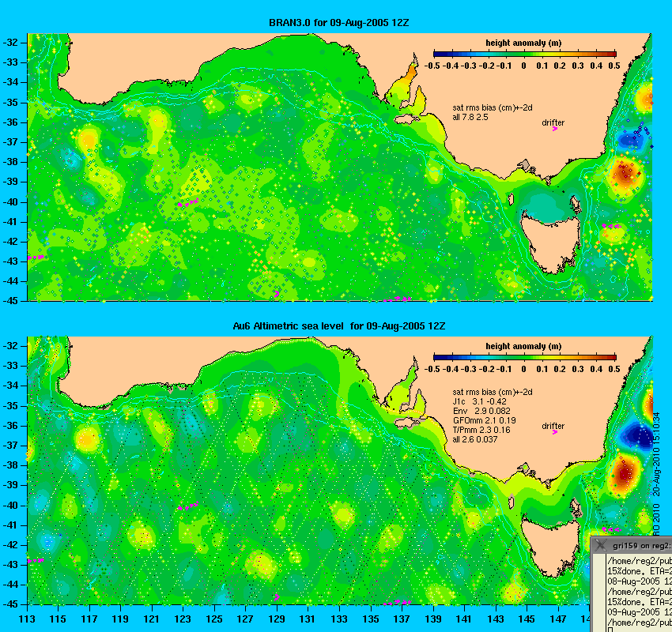Click the longitude tick label '129'
This screenshot has height=632, width=672.
[277, 619]
